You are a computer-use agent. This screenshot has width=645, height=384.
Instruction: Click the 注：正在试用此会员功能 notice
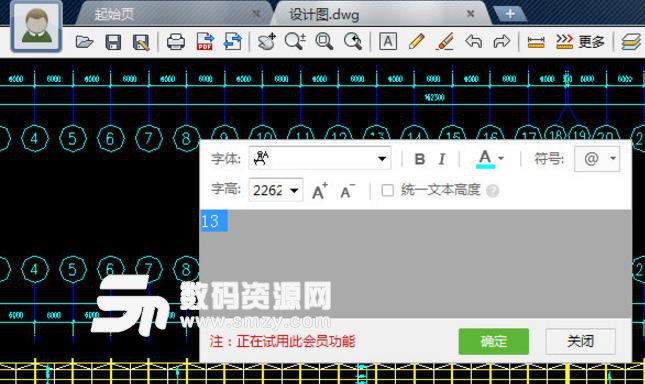pos(282,341)
